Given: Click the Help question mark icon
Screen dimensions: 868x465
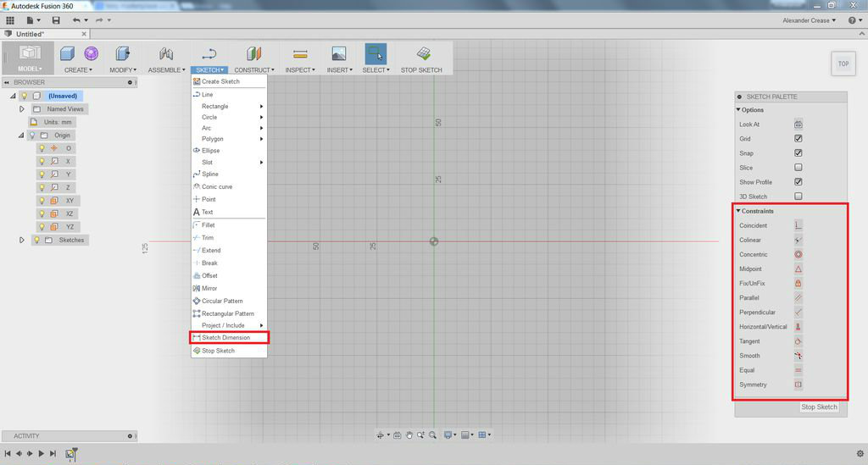Looking at the screenshot, I should tap(852, 20).
